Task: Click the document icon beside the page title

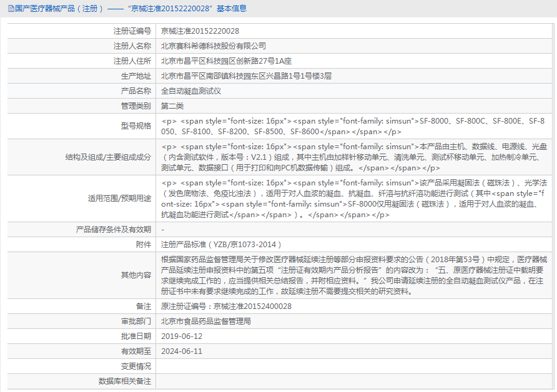Action: pos(11,9)
